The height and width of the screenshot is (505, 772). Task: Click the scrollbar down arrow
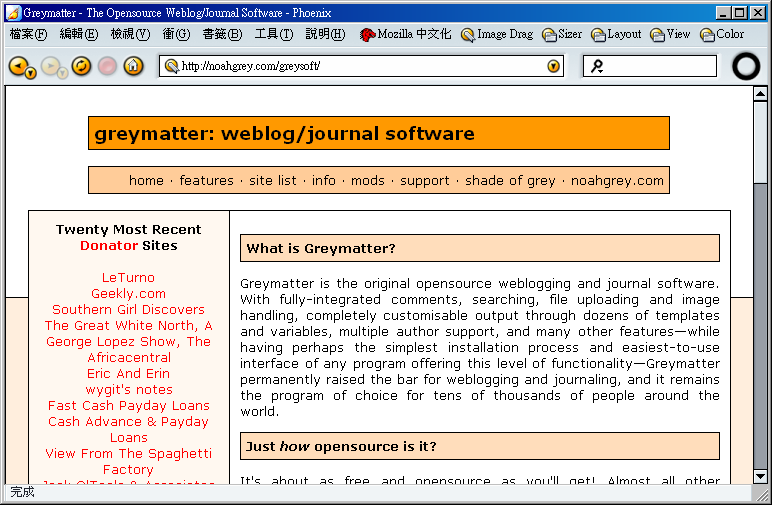760,476
